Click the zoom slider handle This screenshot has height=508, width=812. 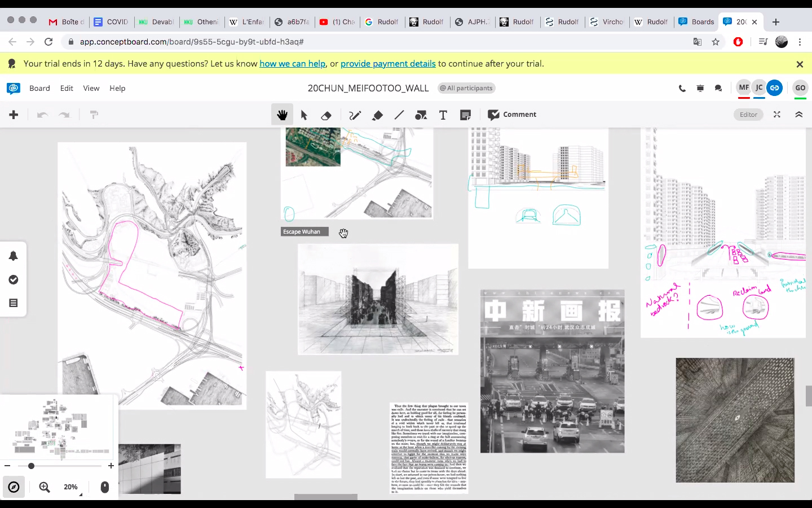pos(31,466)
